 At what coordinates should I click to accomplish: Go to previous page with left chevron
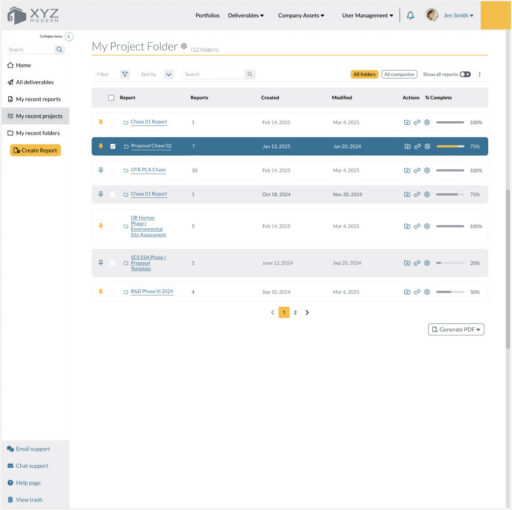[x=272, y=312]
